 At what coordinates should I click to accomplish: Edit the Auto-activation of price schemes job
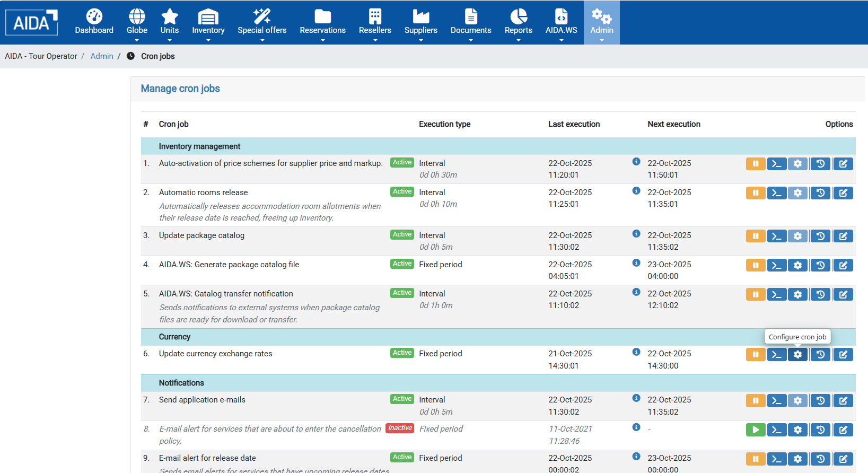coord(843,164)
